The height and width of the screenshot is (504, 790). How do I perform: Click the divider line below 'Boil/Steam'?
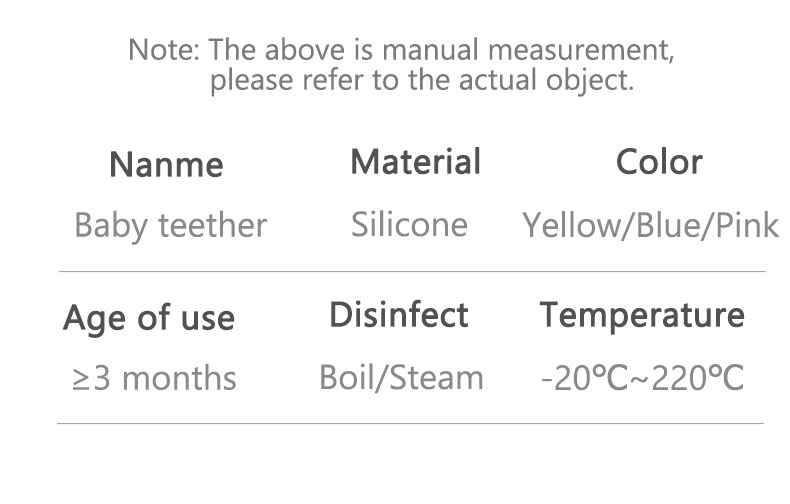tap(401, 423)
